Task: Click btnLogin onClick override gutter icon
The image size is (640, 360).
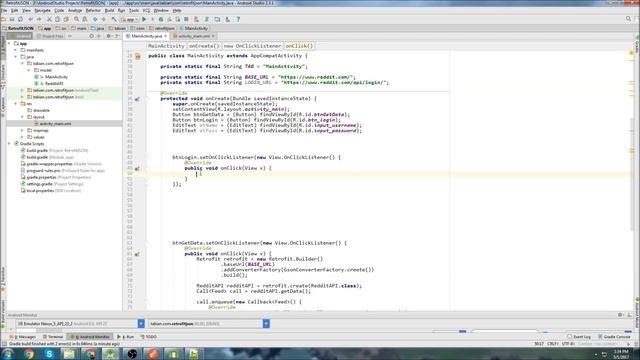Action: coord(137,168)
